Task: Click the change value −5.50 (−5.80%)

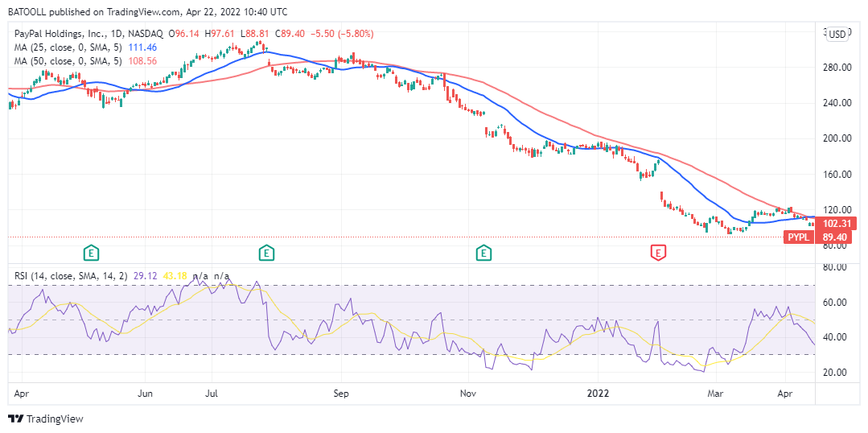Action: (x=340, y=34)
